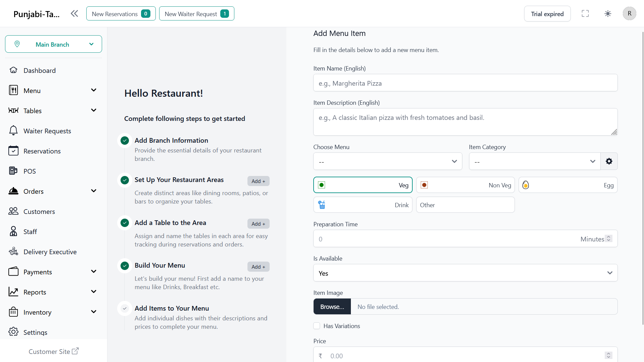Click the user avatar R
The height and width of the screenshot is (362, 644).
(629, 14)
